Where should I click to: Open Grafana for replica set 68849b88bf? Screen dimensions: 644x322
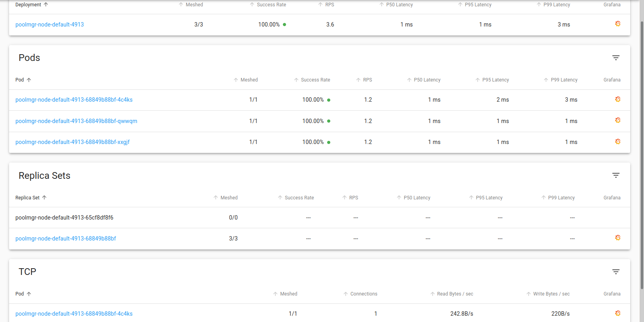(618, 238)
